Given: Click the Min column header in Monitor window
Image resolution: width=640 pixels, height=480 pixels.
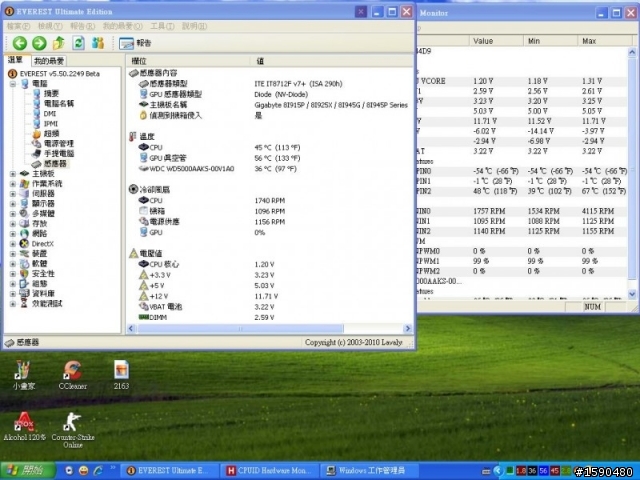Looking at the screenshot, I should click(x=550, y=41).
